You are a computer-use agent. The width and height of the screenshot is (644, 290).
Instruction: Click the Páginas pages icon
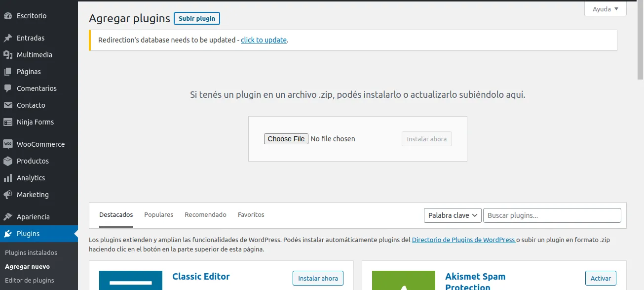[x=8, y=72]
